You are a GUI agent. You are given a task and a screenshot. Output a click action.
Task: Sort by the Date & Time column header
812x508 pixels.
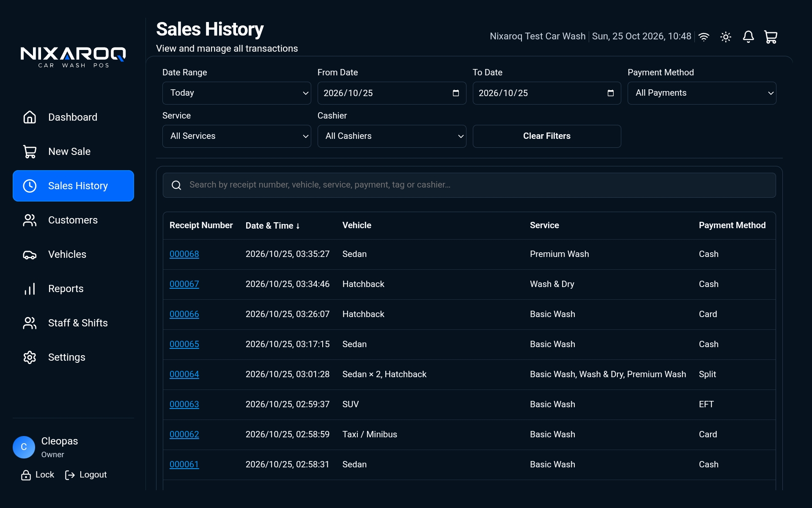(x=273, y=226)
